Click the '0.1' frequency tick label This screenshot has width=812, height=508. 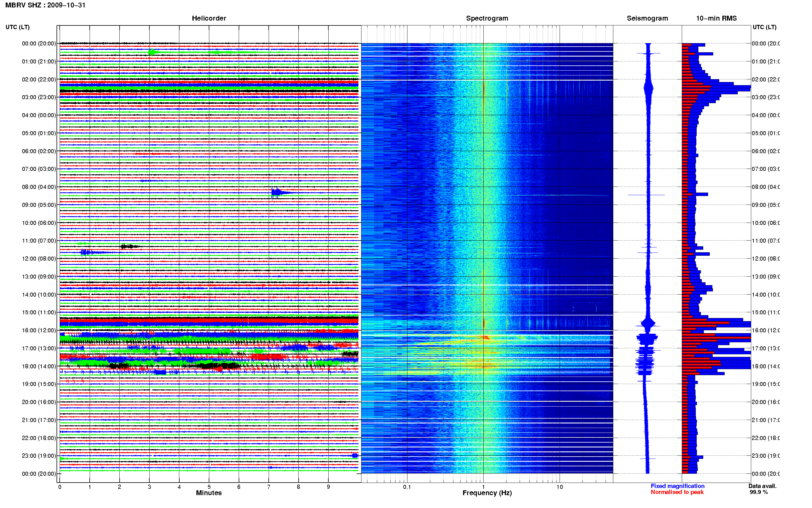407,487
